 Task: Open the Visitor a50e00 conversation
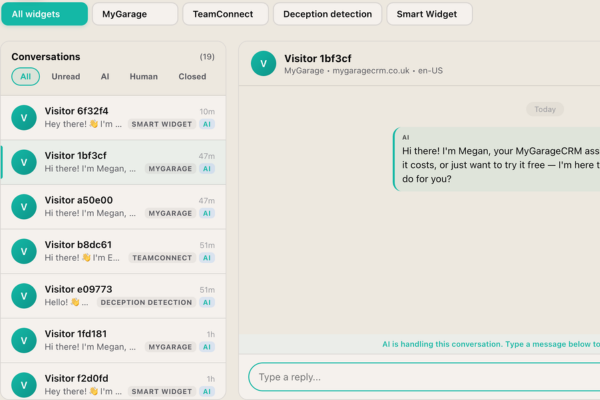click(x=113, y=207)
